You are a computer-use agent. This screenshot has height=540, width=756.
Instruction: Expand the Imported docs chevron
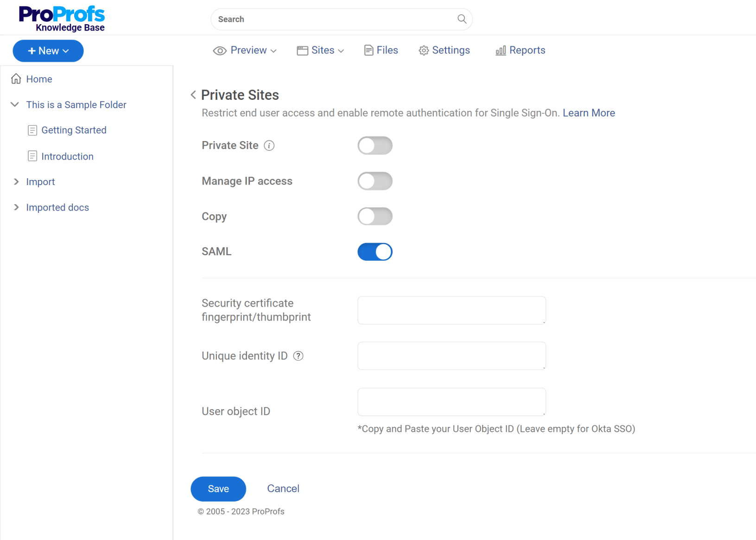[16, 207]
